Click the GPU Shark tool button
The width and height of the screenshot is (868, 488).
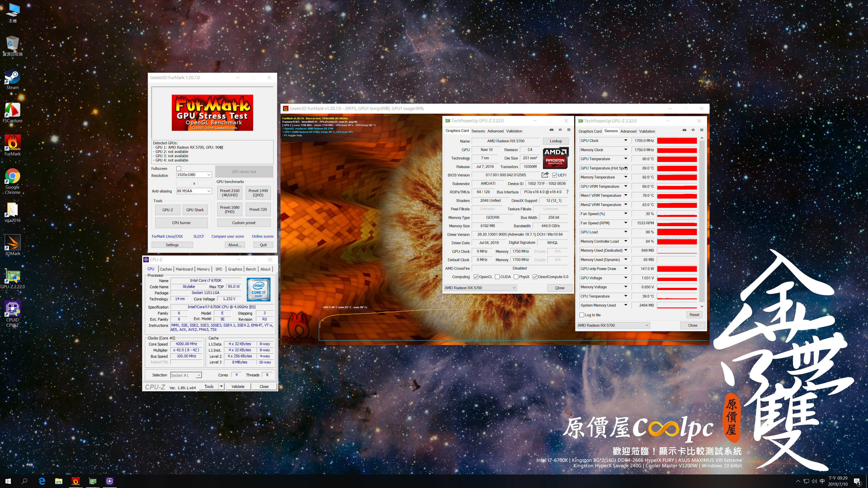(x=195, y=210)
